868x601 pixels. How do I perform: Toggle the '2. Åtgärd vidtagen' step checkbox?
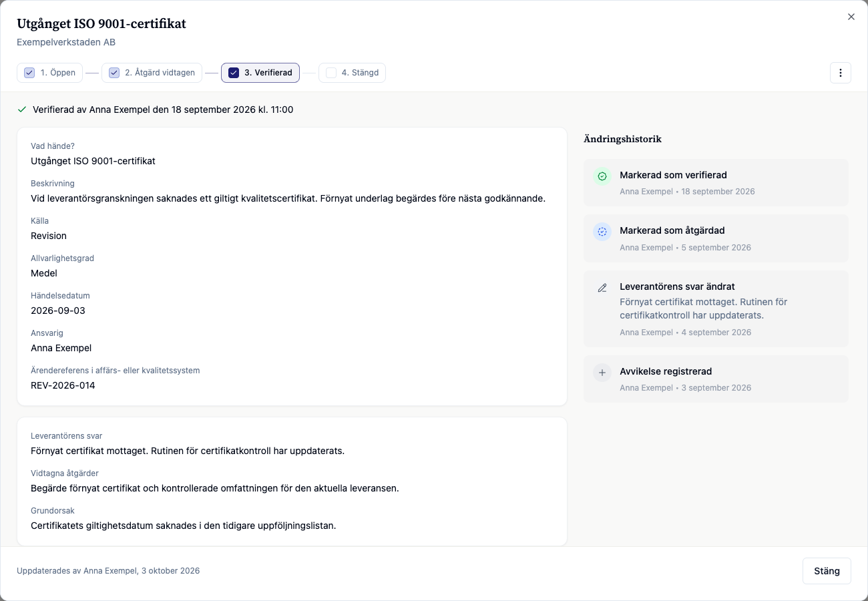pyautogui.click(x=114, y=73)
